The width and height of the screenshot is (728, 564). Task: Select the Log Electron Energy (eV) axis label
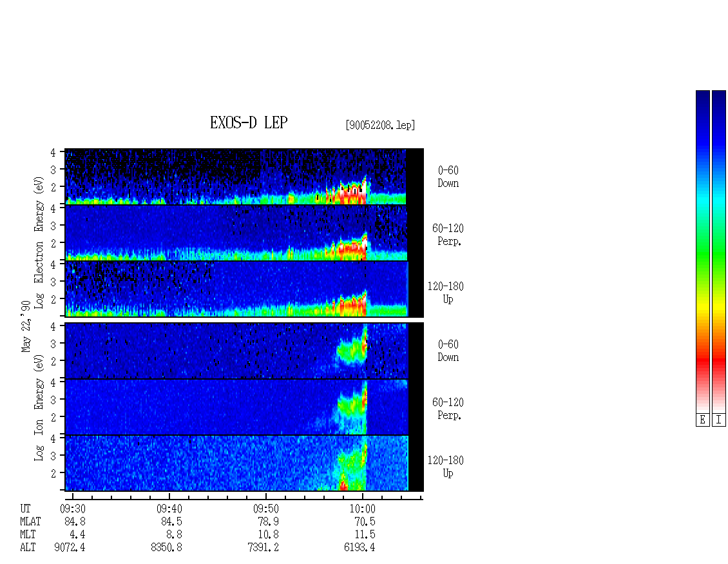[39, 242]
